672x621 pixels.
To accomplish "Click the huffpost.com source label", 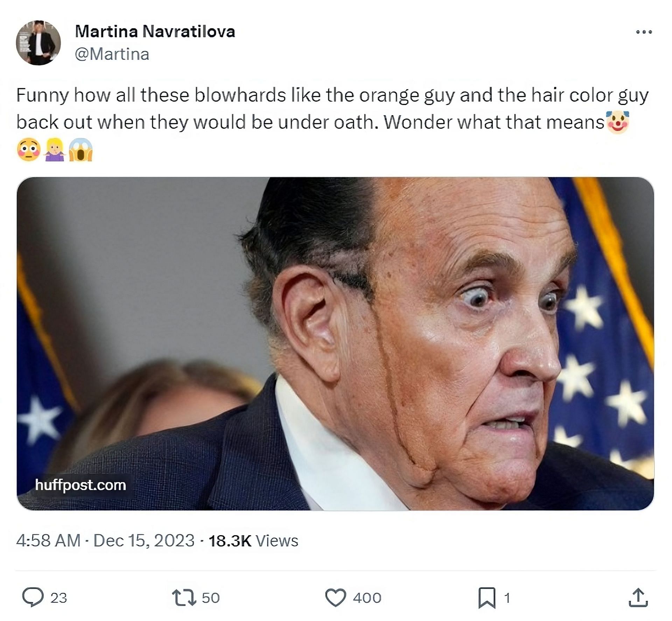I will pyautogui.click(x=80, y=485).
